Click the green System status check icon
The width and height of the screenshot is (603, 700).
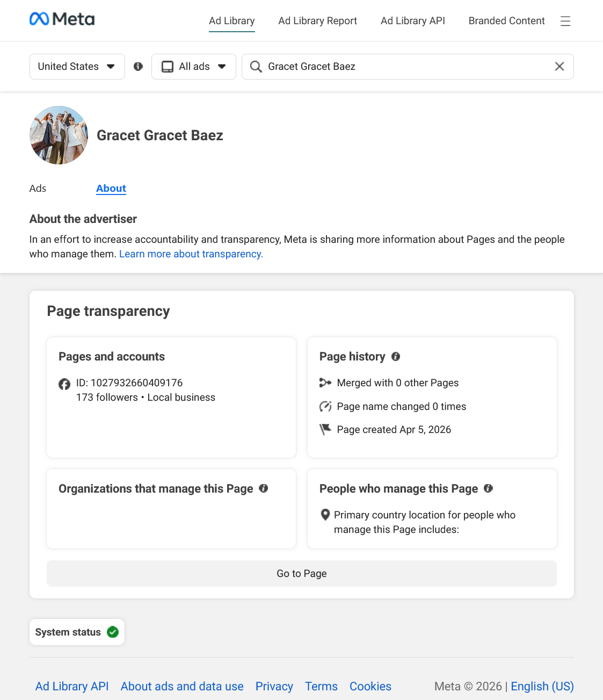(x=113, y=632)
